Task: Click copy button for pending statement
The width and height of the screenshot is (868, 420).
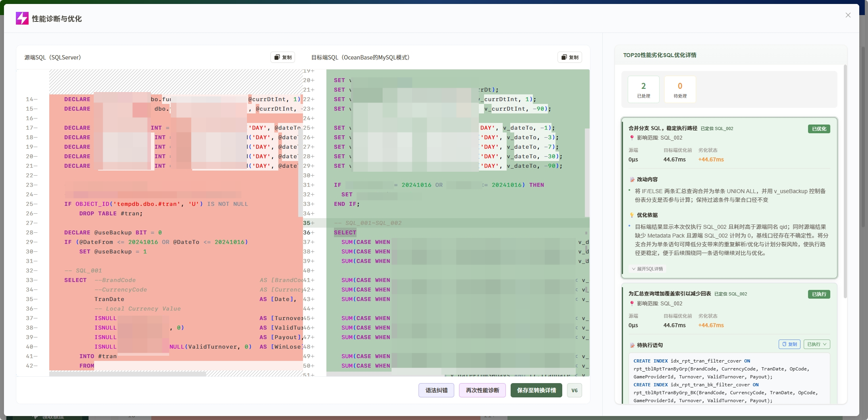Action: 789,344
